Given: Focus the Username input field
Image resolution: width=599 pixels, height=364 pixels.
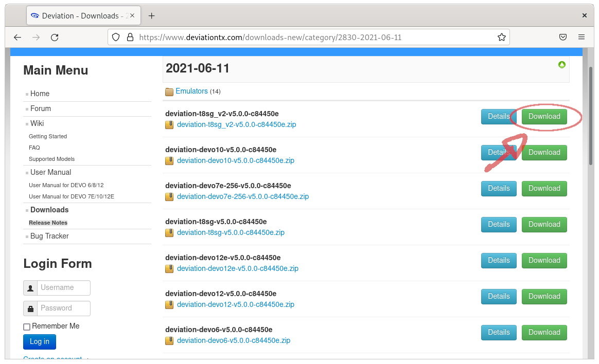Looking at the screenshot, I should (64, 288).
